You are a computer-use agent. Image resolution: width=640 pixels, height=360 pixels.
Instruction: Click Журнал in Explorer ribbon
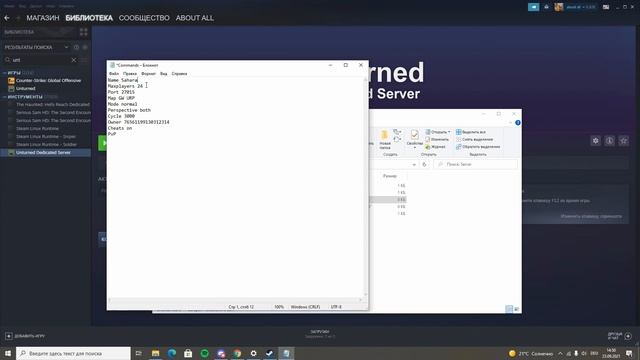(x=436, y=147)
